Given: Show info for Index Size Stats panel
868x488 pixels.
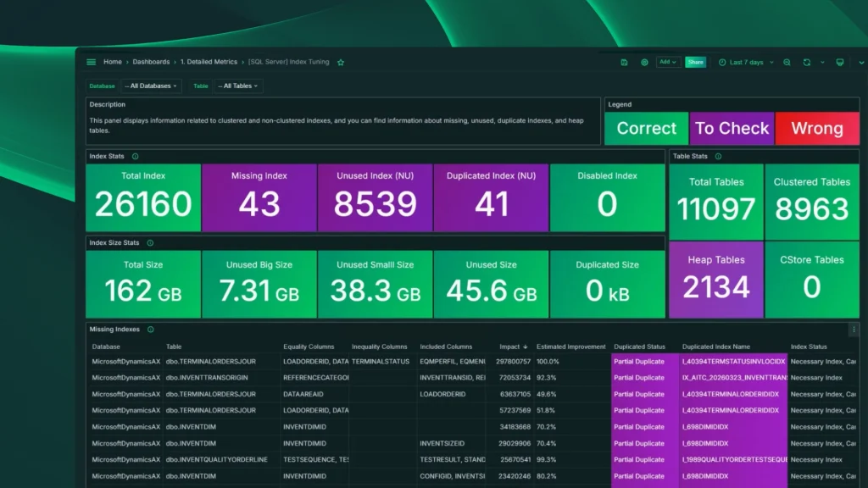Looking at the screenshot, I should coord(150,243).
